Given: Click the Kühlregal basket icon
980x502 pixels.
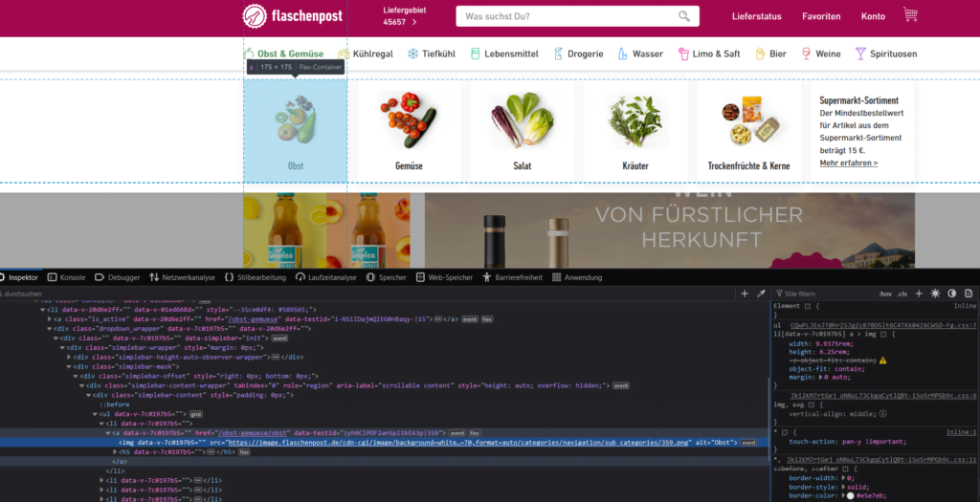Looking at the screenshot, I should coord(344,54).
